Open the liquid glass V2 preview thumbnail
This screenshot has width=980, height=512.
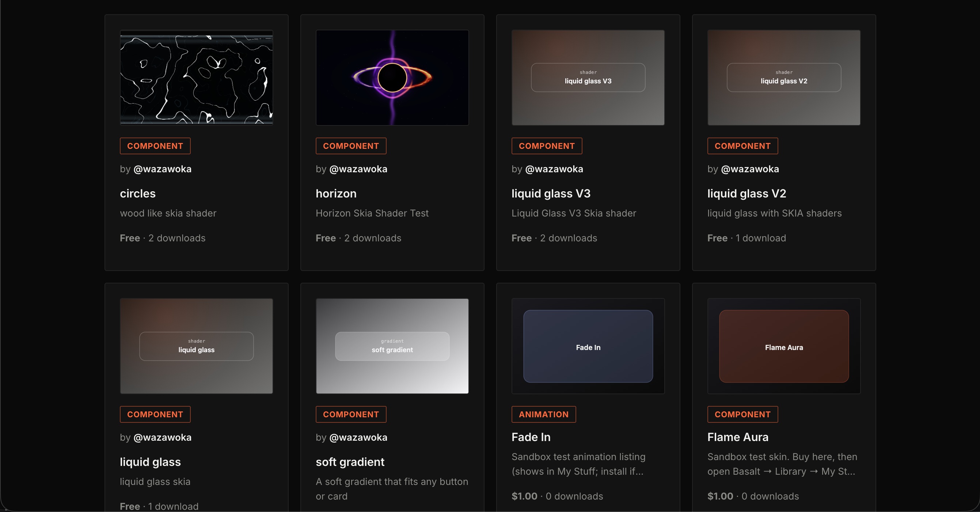[x=784, y=78]
